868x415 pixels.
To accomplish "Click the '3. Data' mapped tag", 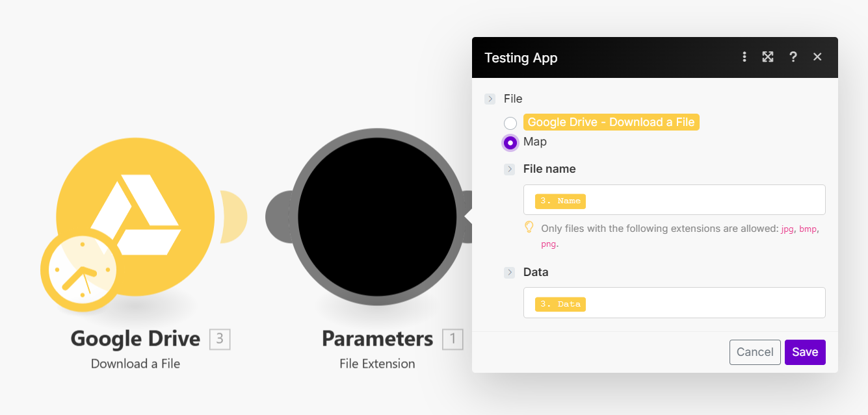I will [x=560, y=304].
